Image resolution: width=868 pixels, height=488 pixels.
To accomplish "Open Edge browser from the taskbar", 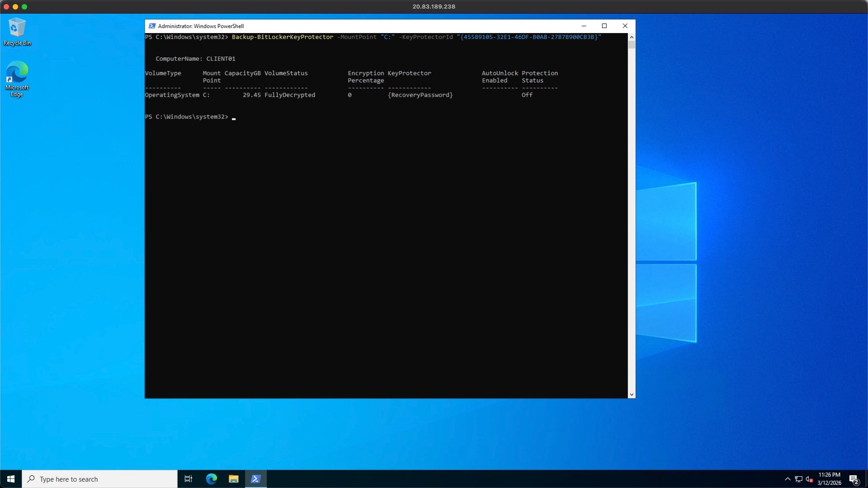I will [211, 479].
